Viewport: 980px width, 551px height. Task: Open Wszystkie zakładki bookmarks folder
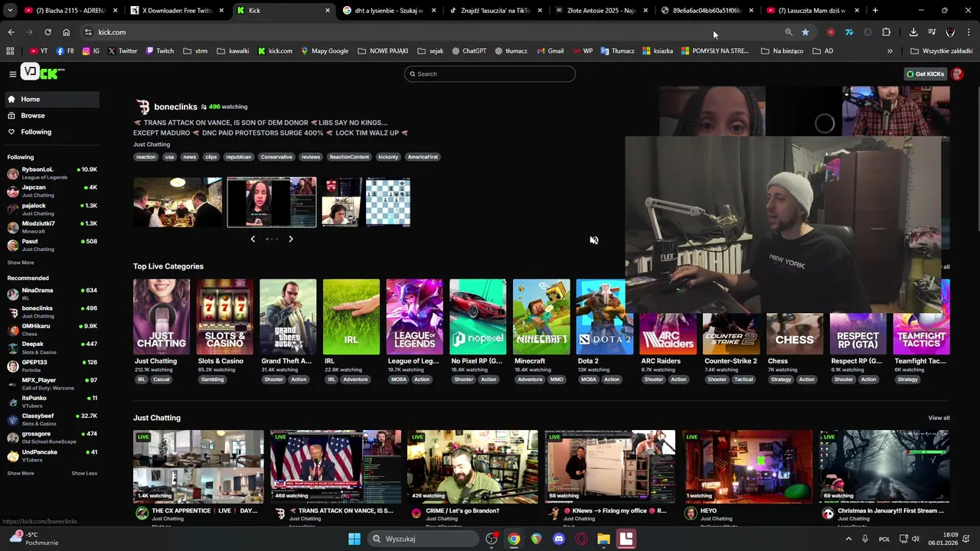pos(941,51)
